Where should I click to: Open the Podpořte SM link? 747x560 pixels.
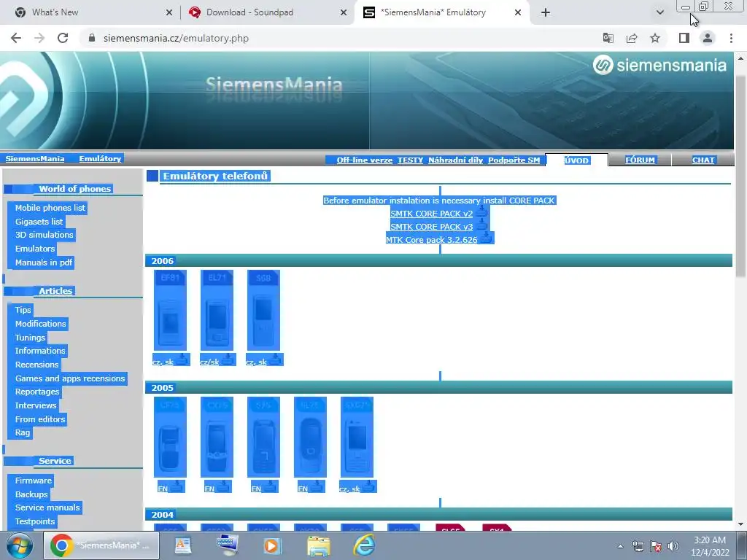click(x=514, y=160)
